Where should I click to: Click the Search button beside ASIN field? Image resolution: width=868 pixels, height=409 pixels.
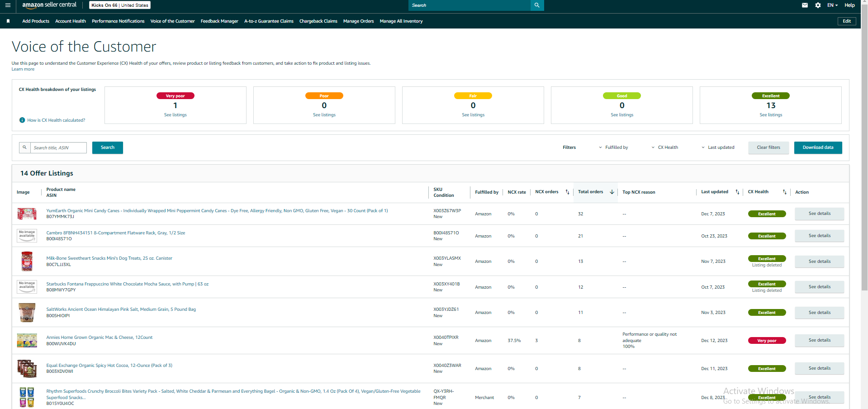click(x=108, y=147)
